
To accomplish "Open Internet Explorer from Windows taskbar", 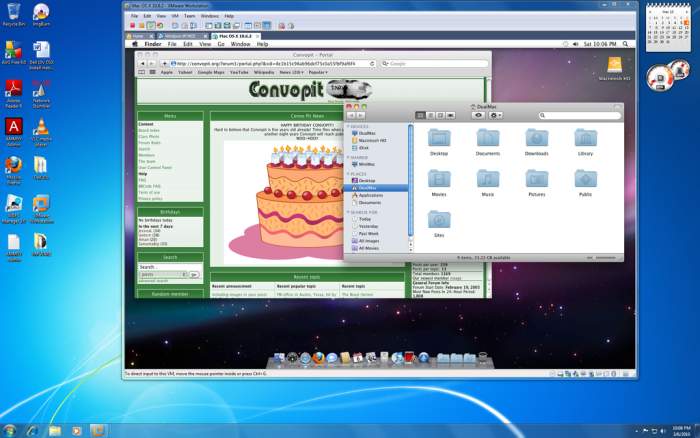I will (33, 431).
